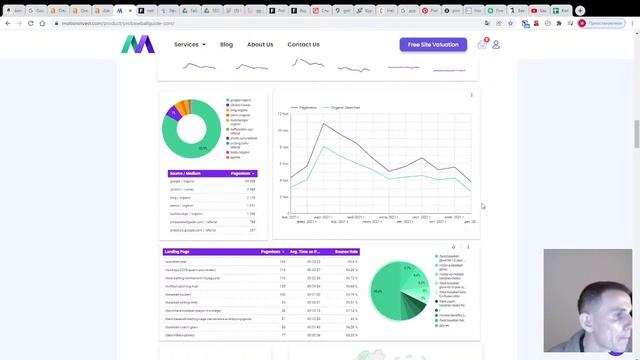Viewport: 640px width, 360px height.
Task: Click Free Site Valuation button
Action: click(x=433, y=44)
